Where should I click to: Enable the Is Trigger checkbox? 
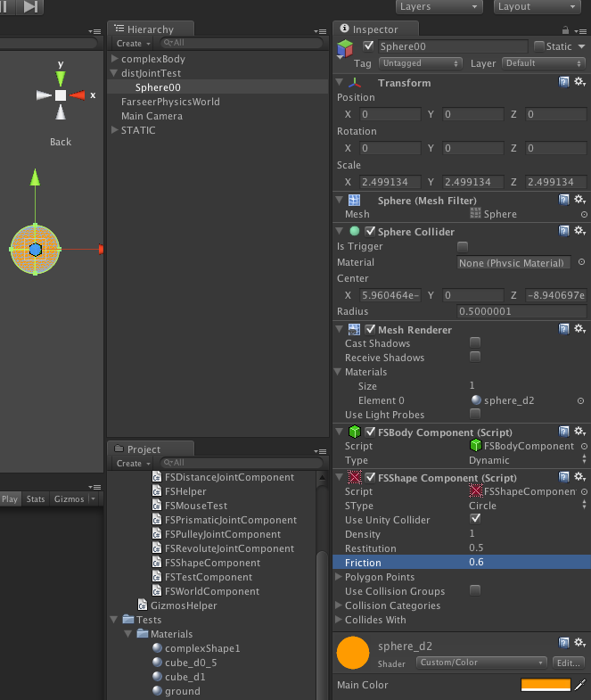(x=463, y=246)
